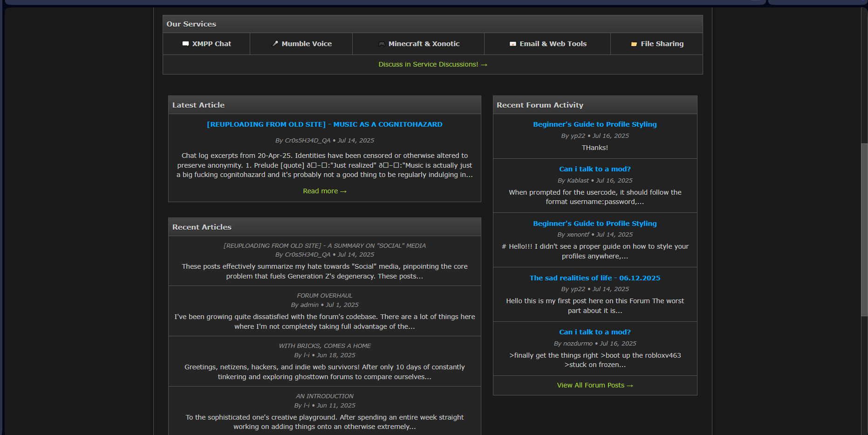The width and height of the screenshot is (868, 435).
Task: Open Profile Styling guide post by yp22
Action: 595,124
